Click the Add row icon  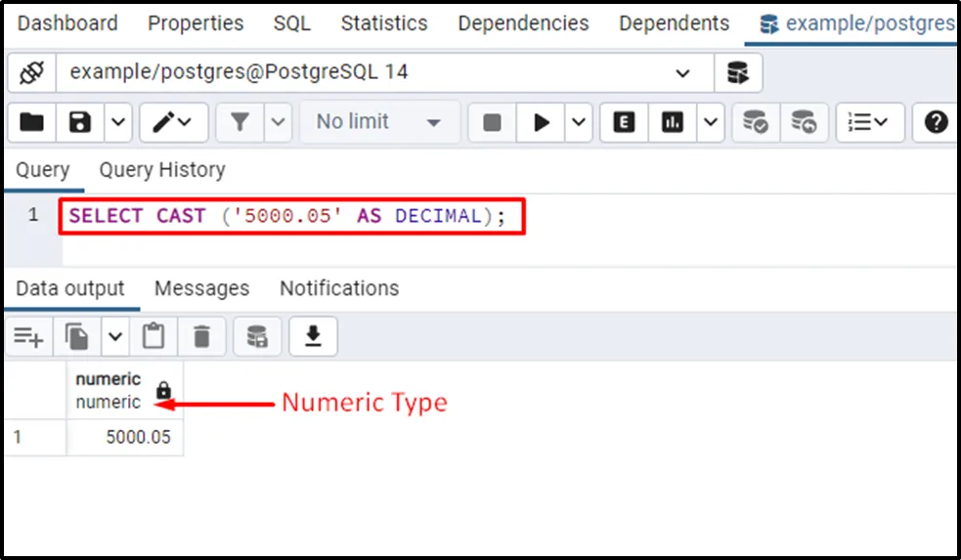tap(27, 337)
